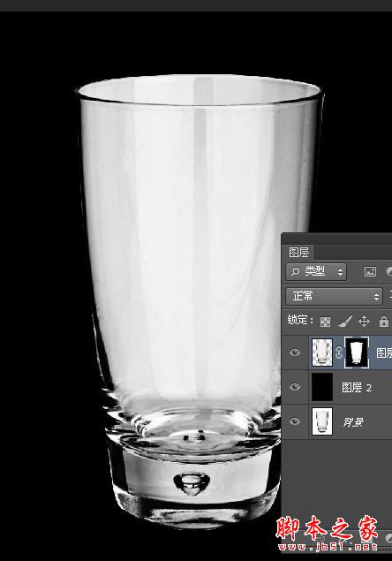Click the black 图层 2 thumbnail

(322, 387)
